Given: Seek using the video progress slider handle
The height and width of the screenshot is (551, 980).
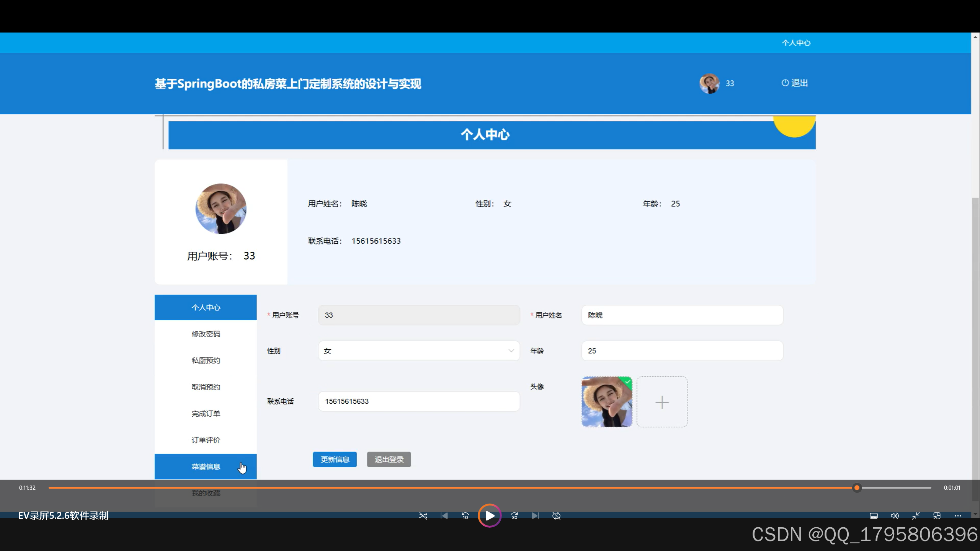Looking at the screenshot, I should point(857,487).
